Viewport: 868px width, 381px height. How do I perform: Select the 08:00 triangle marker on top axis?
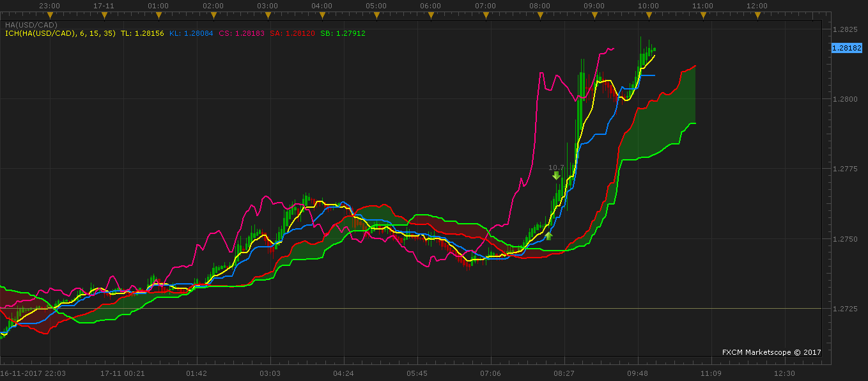[539, 15]
